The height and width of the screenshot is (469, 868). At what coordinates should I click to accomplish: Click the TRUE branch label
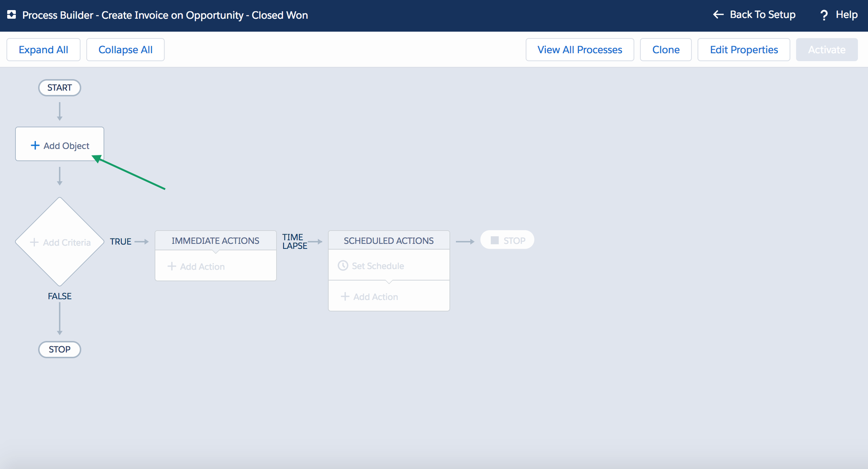pos(121,242)
